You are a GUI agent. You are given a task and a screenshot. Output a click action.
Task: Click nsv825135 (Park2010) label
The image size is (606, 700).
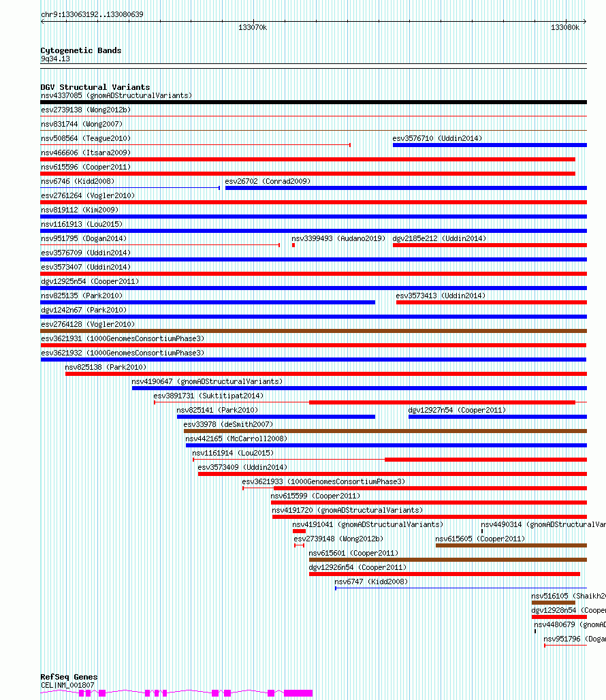click(82, 296)
